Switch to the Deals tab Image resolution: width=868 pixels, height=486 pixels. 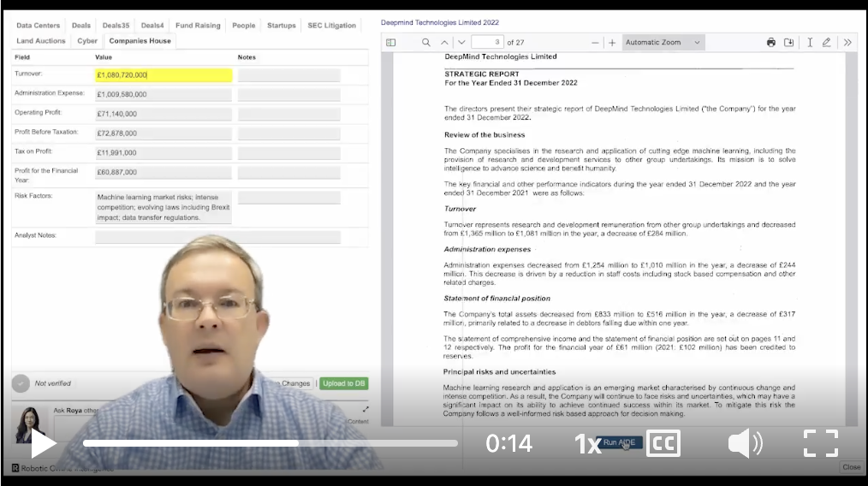coord(80,26)
